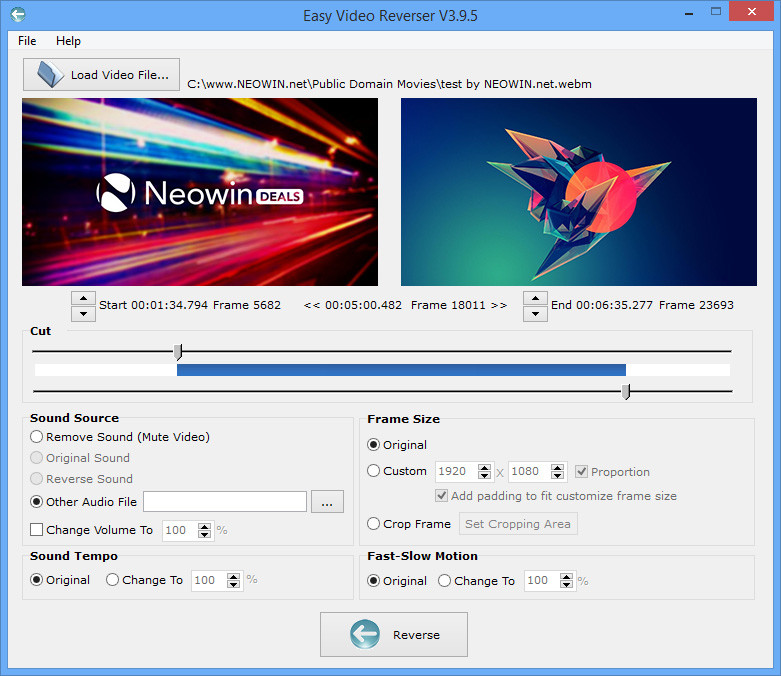Viewport: 781px width, 676px height.
Task: Click the frame height field 1080
Action: pyautogui.click(x=529, y=471)
